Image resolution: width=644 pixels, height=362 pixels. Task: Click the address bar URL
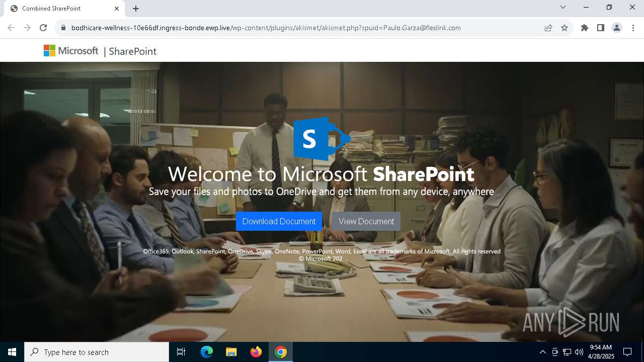266,28
